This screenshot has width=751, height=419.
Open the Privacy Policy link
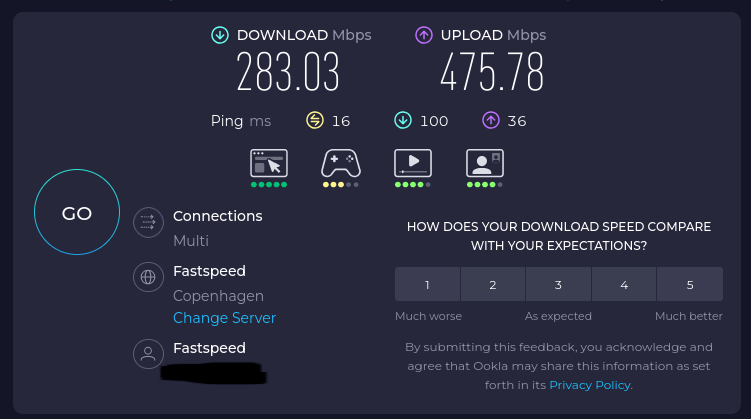(x=590, y=385)
